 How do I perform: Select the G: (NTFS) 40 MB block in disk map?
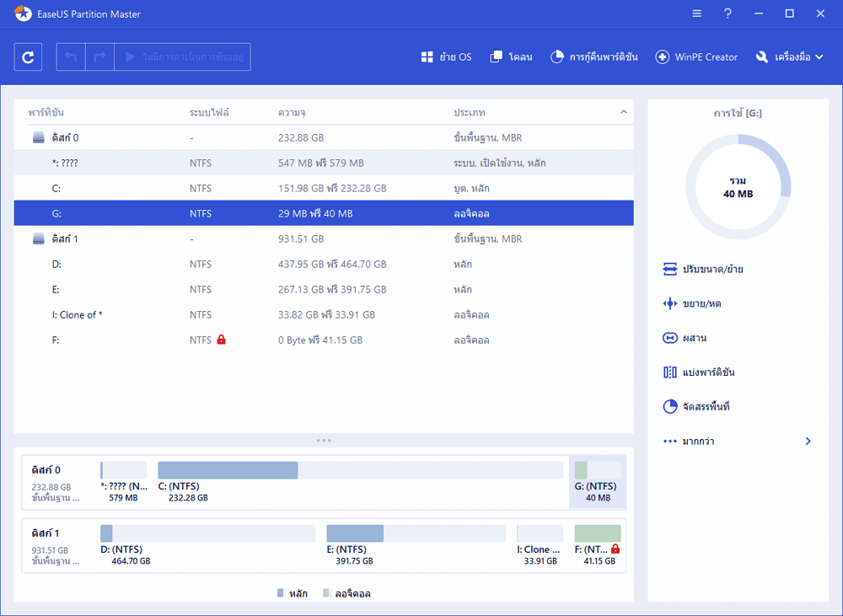click(x=598, y=482)
